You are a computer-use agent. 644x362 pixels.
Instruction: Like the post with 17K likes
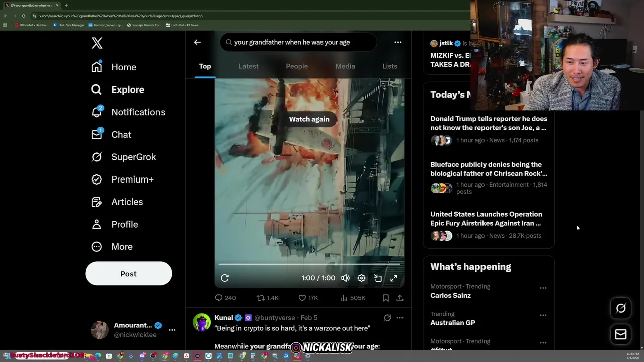(x=308, y=298)
